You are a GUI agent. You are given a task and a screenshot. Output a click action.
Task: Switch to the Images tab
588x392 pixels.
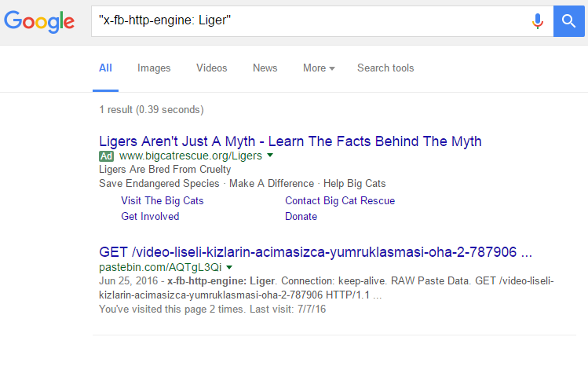154,68
